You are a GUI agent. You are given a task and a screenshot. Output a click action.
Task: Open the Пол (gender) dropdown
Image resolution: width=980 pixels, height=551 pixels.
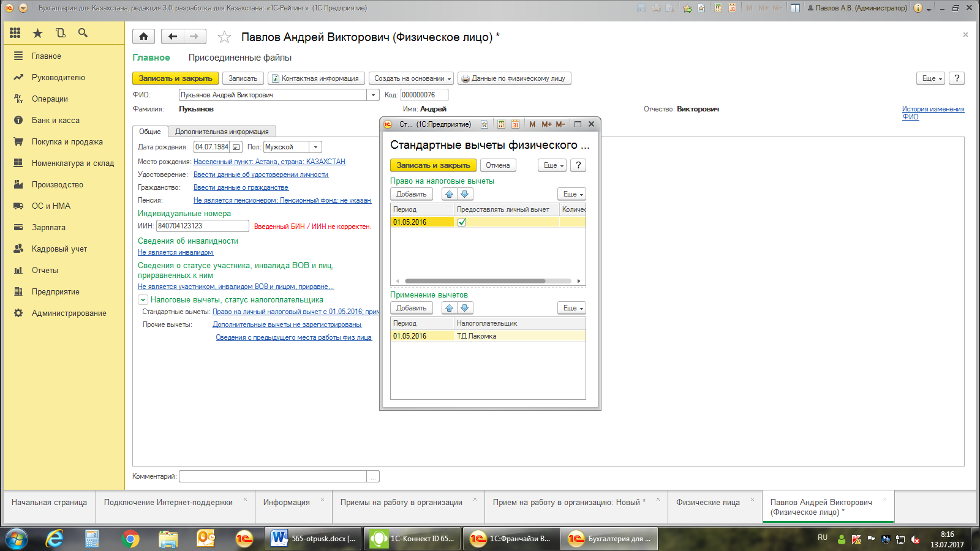(x=315, y=147)
